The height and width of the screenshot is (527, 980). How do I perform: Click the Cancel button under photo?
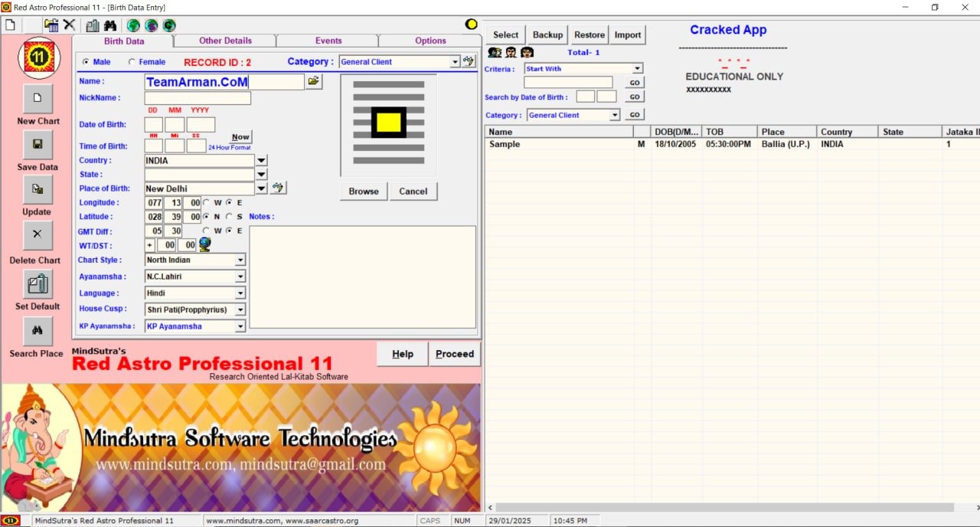tap(413, 191)
